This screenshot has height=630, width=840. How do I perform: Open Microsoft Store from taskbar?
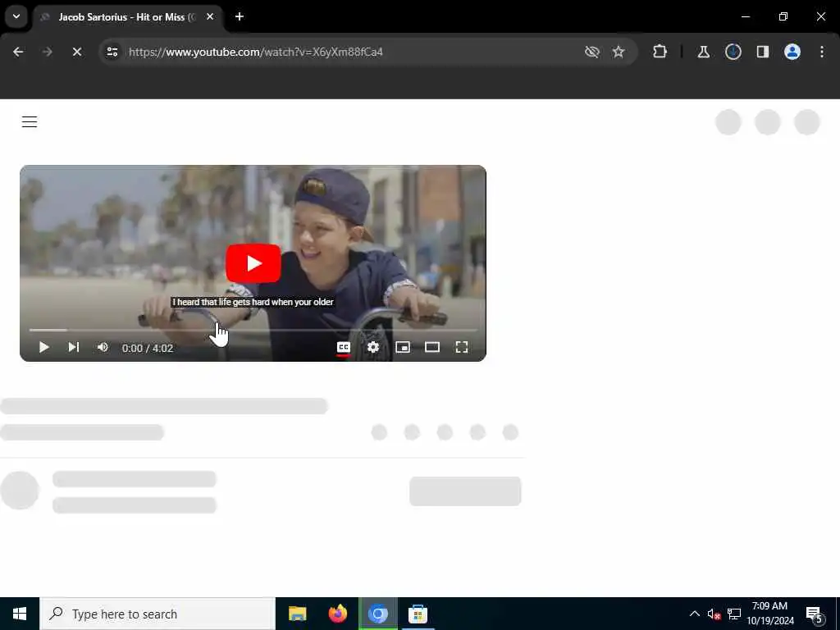coord(418,614)
